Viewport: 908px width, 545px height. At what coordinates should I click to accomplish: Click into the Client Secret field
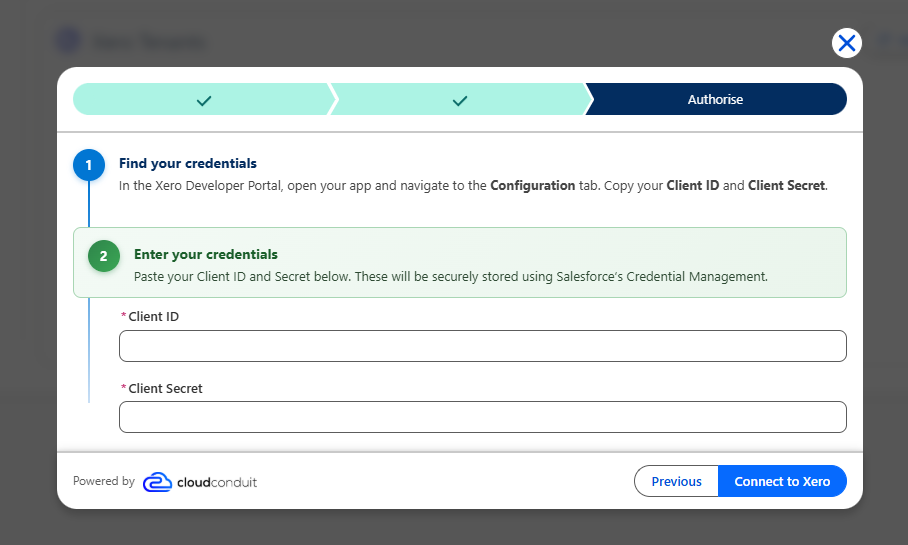(x=482, y=417)
